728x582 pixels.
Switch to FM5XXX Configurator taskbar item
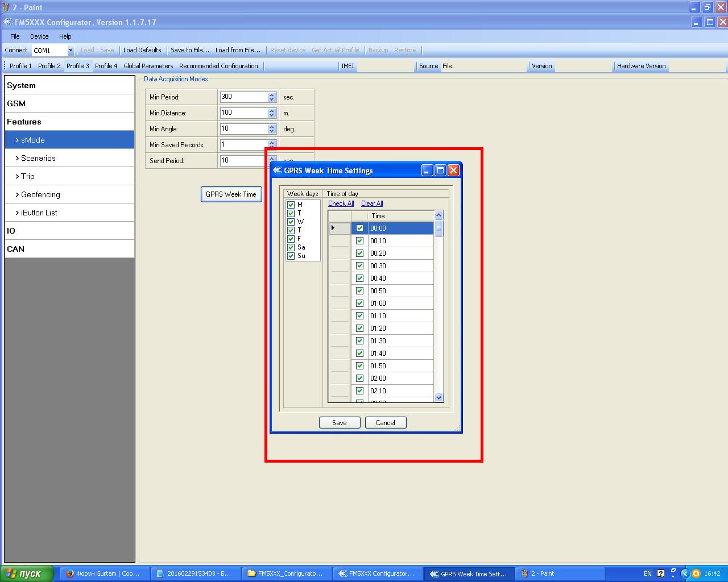click(378, 573)
